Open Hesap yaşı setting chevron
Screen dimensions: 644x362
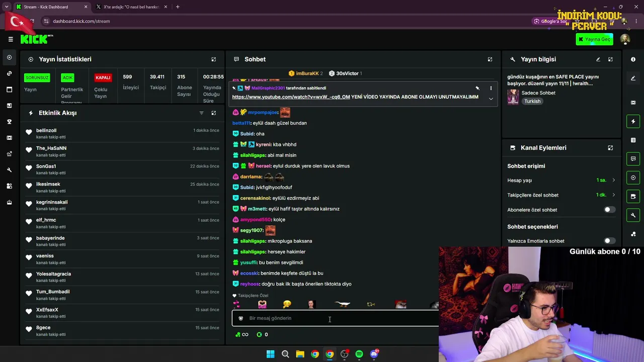(x=613, y=180)
